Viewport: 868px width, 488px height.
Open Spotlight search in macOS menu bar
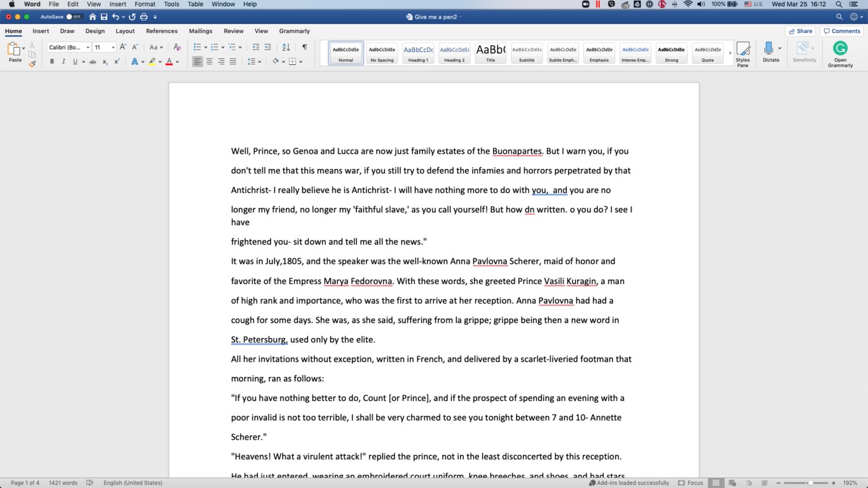840,4
